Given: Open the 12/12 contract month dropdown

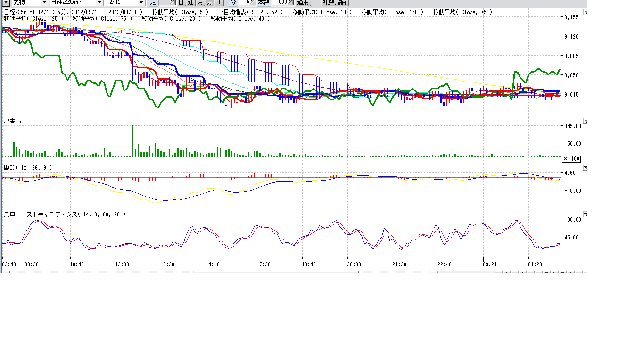Looking at the screenshot, I should pyautogui.click(x=141, y=2).
